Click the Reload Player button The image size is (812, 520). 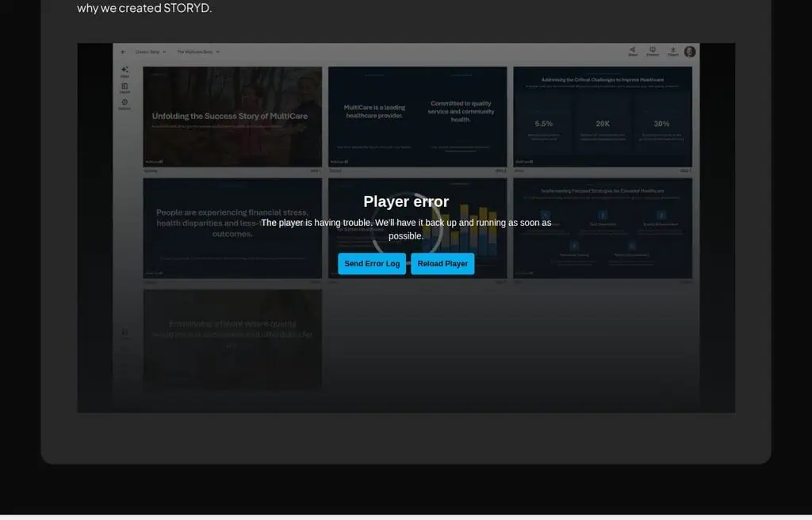click(x=442, y=264)
